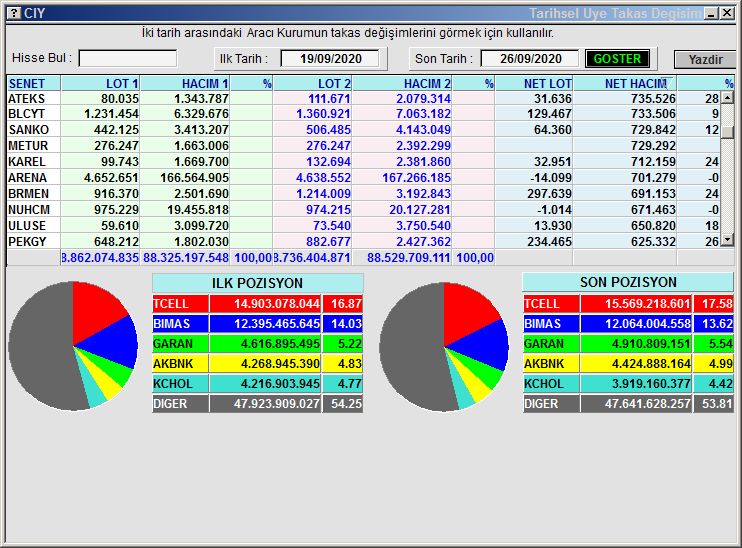Click AKBNK in ILK POZISYON legend
The width and height of the screenshot is (742, 548).
pyautogui.click(x=180, y=364)
